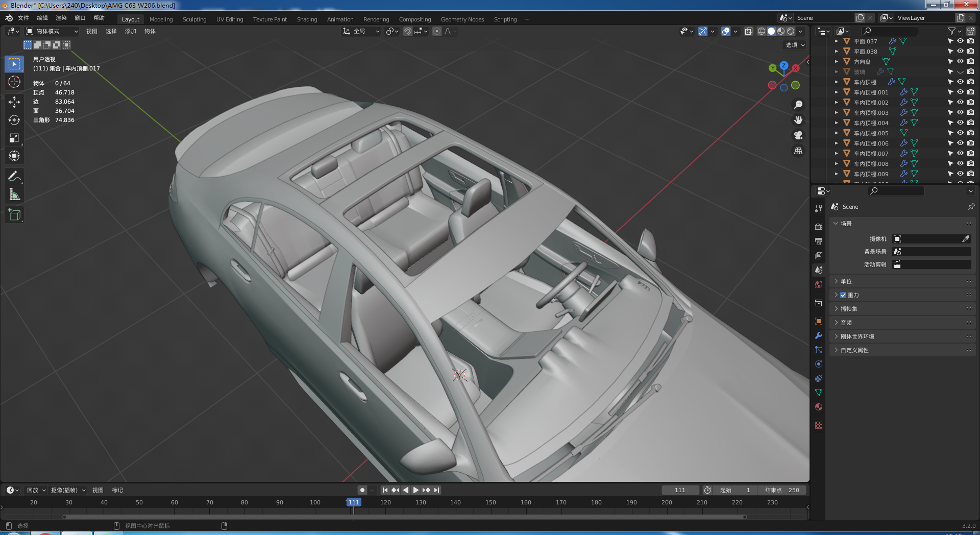This screenshot has width=980, height=535.
Task: Select the Select Box tool
Action: [x=14, y=64]
